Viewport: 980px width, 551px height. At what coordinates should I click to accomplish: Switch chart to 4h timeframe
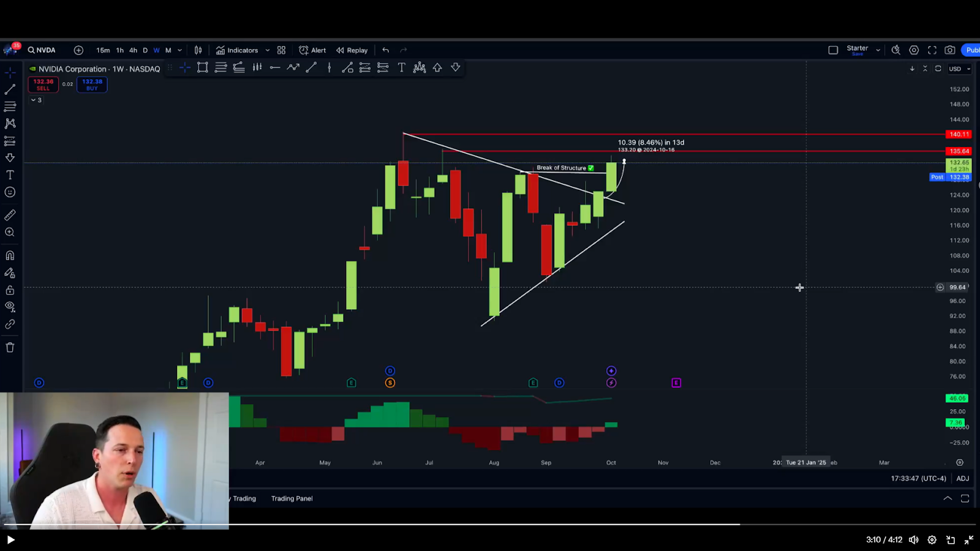[x=133, y=50]
